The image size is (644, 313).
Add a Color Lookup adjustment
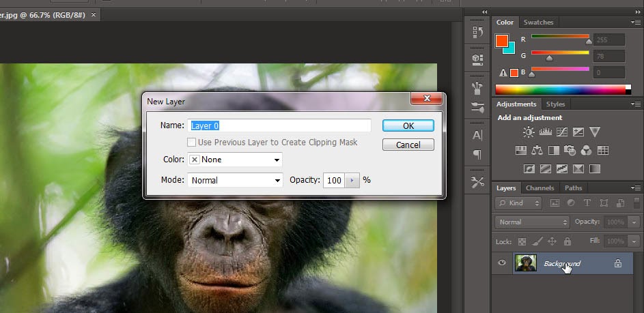coord(603,151)
